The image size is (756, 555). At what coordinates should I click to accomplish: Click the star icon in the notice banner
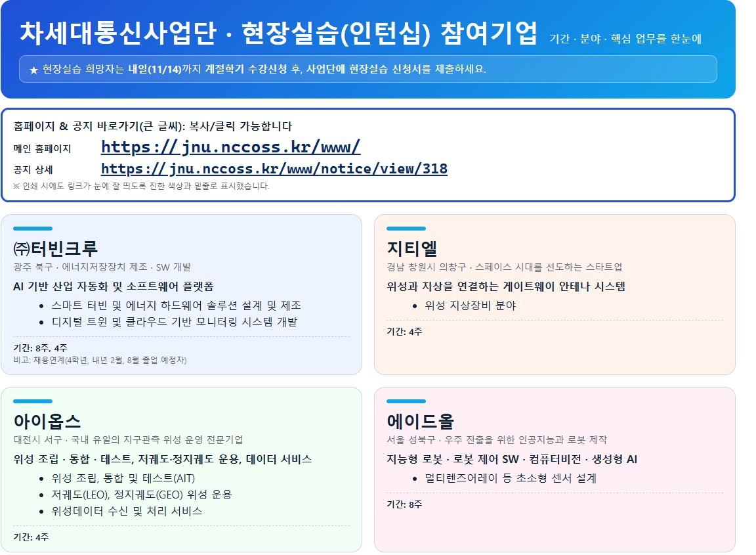click(34, 70)
